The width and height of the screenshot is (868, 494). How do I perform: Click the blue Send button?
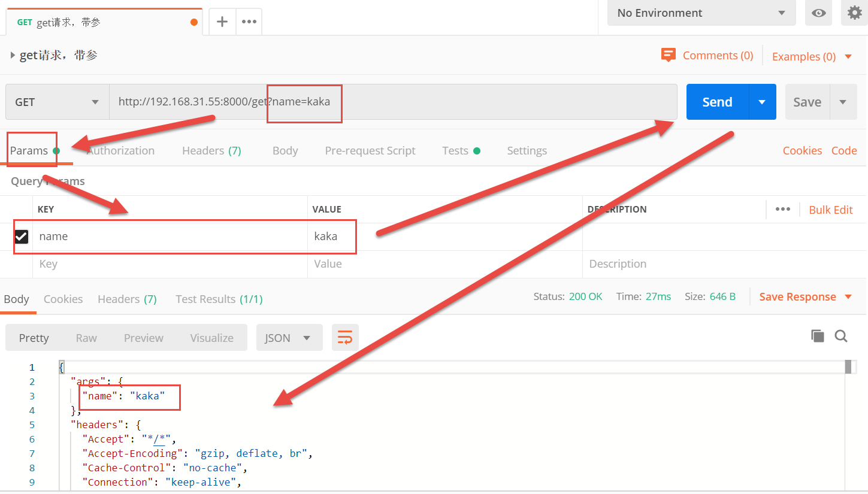point(717,102)
